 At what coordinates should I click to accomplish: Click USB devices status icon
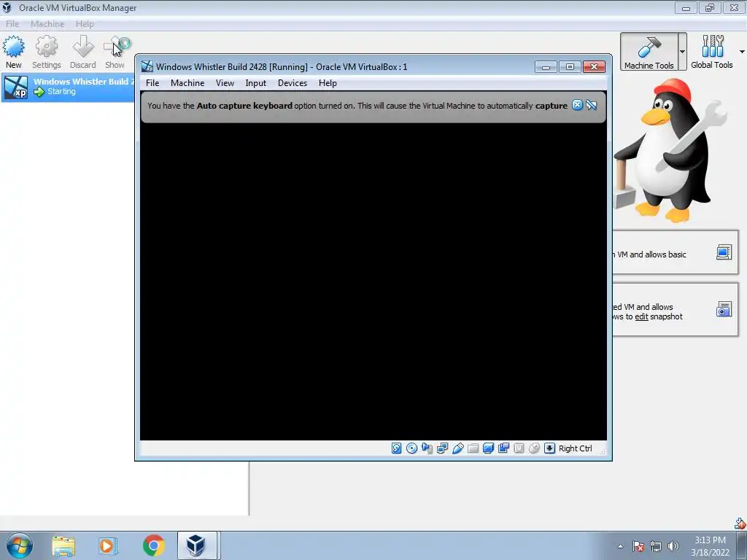pos(458,448)
